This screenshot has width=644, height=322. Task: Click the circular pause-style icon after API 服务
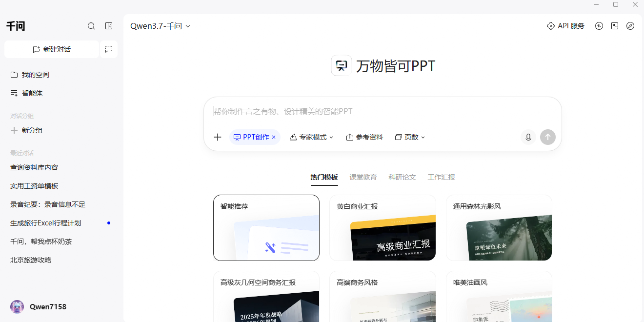pyautogui.click(x=599, y=26)
